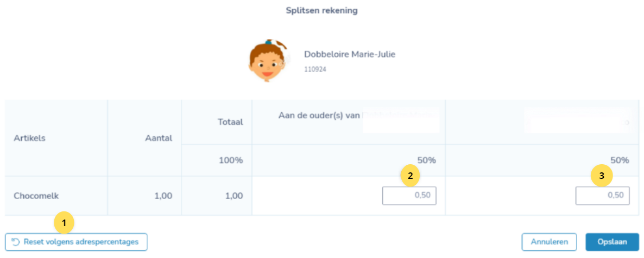Click the 50% cell under 'Aan de ouder(s) van'
Image resolution: width=644 pixels, height=258 pixels.
[427, 160]
